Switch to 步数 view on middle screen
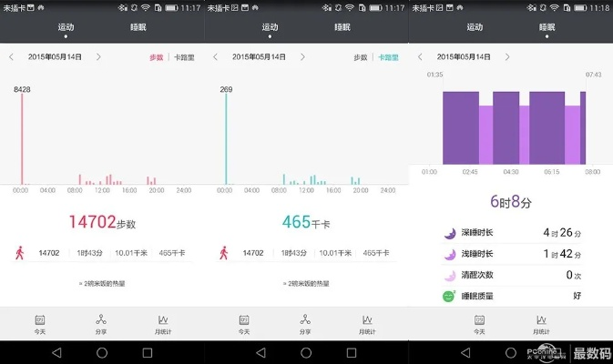 click(361, 57)
